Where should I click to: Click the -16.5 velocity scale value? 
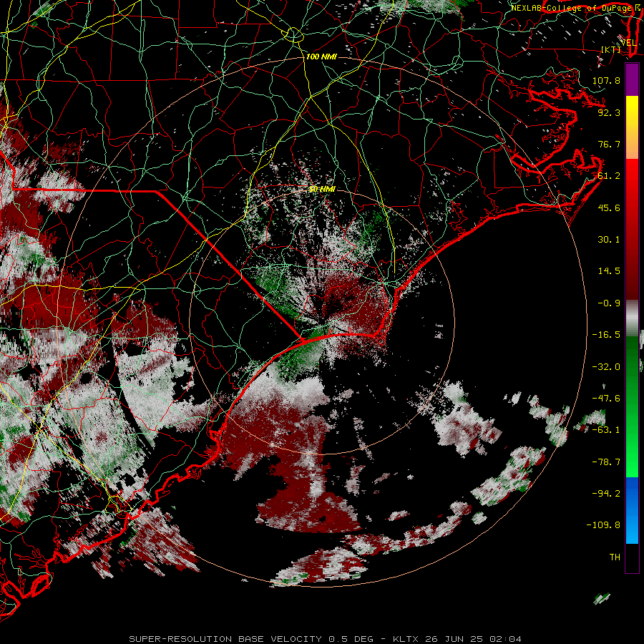coord(606,335)
